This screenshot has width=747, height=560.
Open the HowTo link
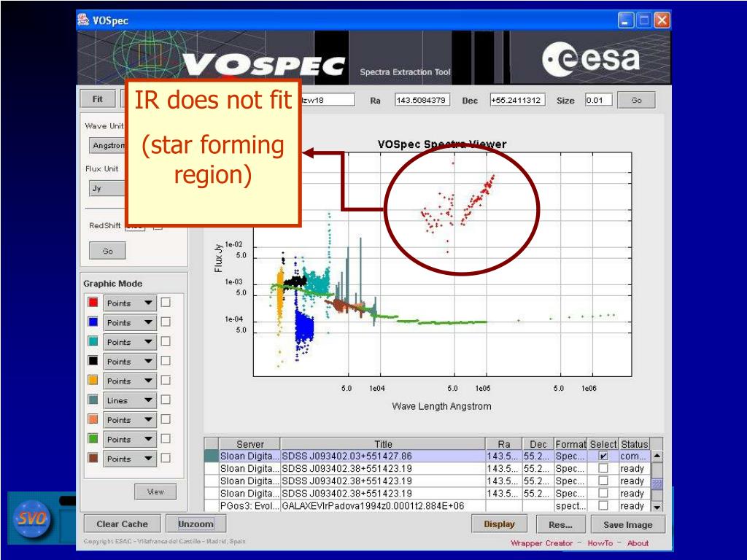click(600, 542)
